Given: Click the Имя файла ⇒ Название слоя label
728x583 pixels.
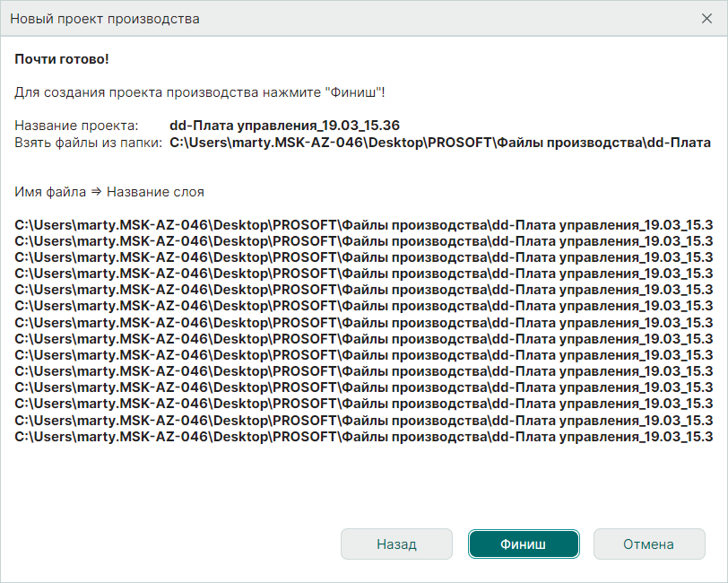Looking at the screenshot, I should click(x=109, y=192).
